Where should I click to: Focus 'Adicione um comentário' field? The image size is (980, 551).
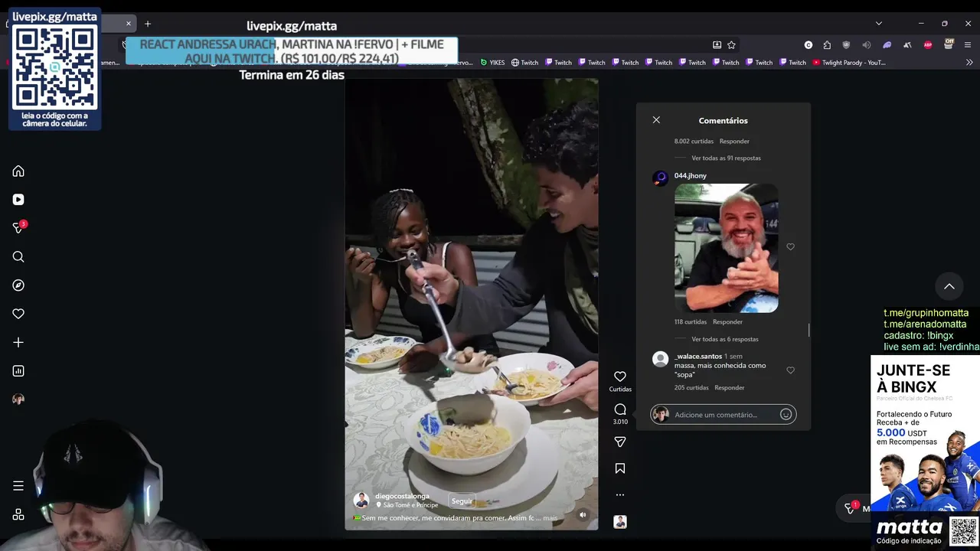click(x=724, y=415)
